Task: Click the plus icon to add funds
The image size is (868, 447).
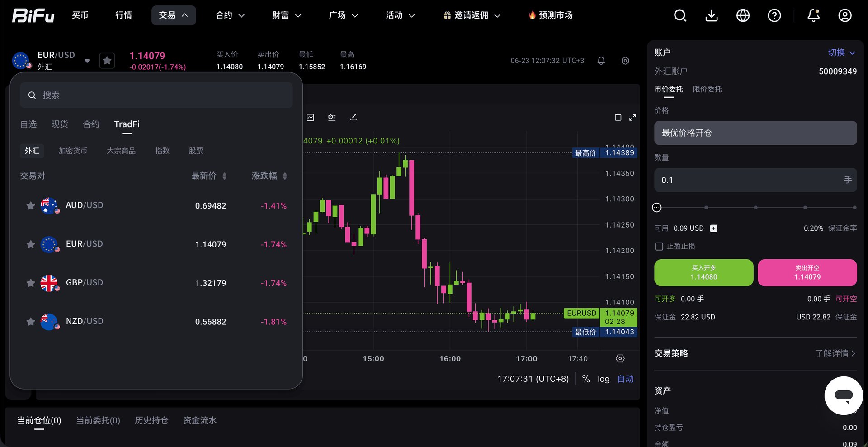Action: [x=713, y=228]
